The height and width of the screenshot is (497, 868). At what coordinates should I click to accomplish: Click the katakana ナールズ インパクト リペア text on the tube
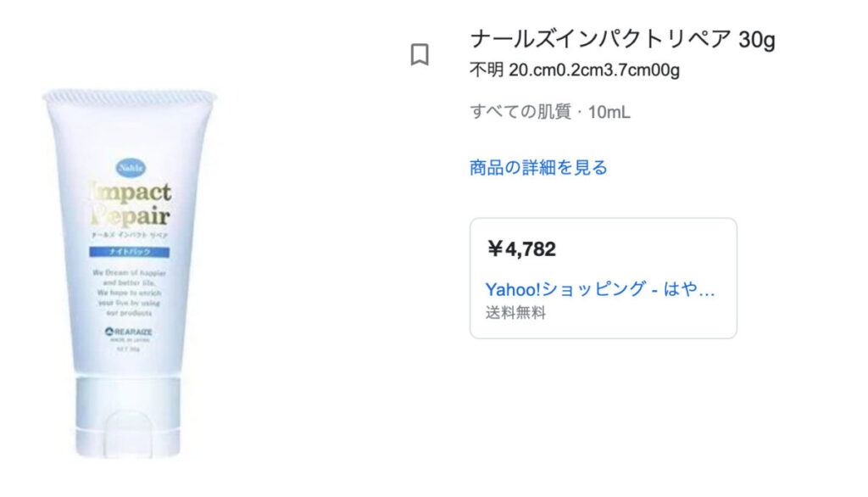pyautogui.click(x=131, y=234)
